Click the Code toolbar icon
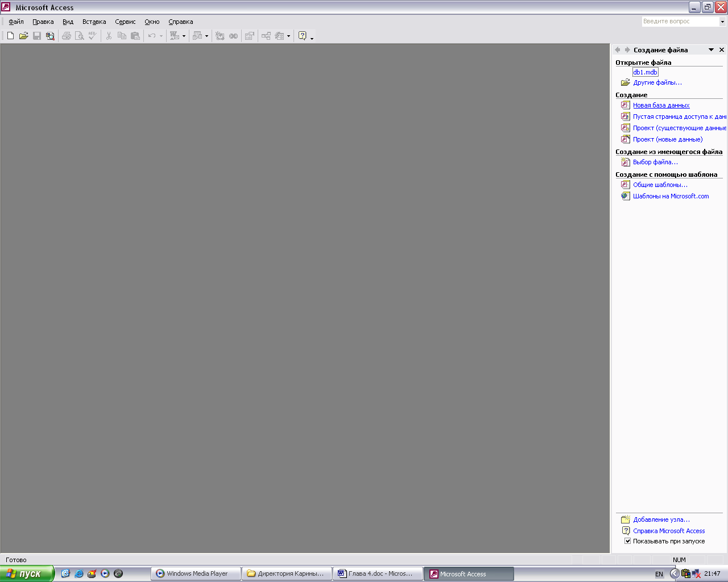 pyautogui.click(x=220, y=36)
